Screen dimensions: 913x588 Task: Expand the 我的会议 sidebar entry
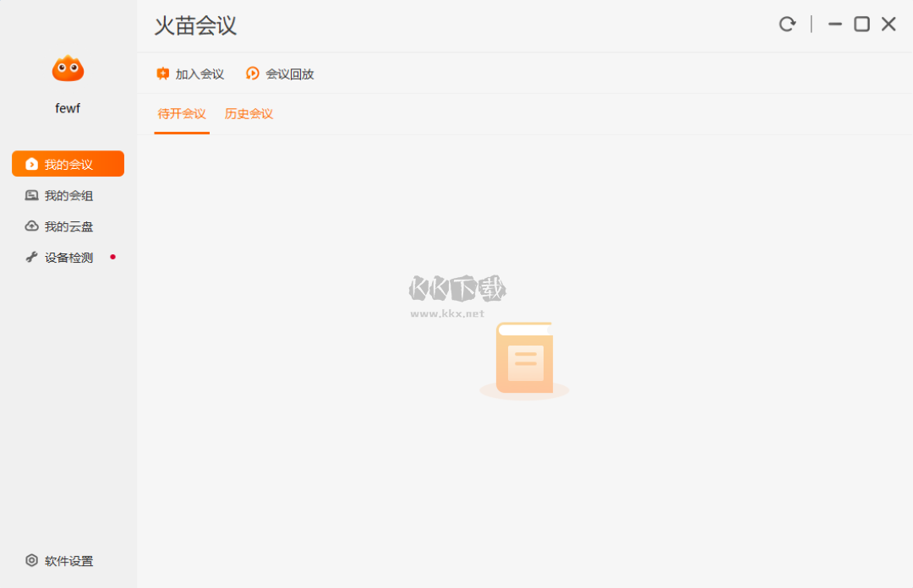click(68, 163)
